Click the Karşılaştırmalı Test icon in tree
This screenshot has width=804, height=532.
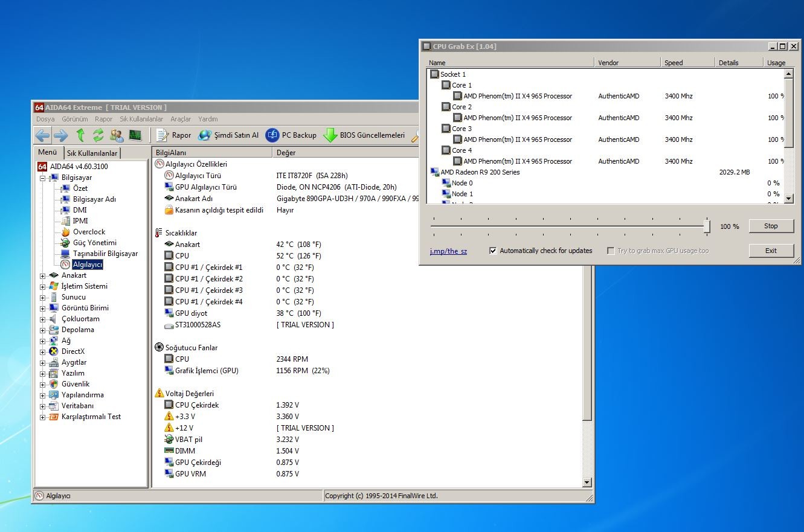[54, 417]
